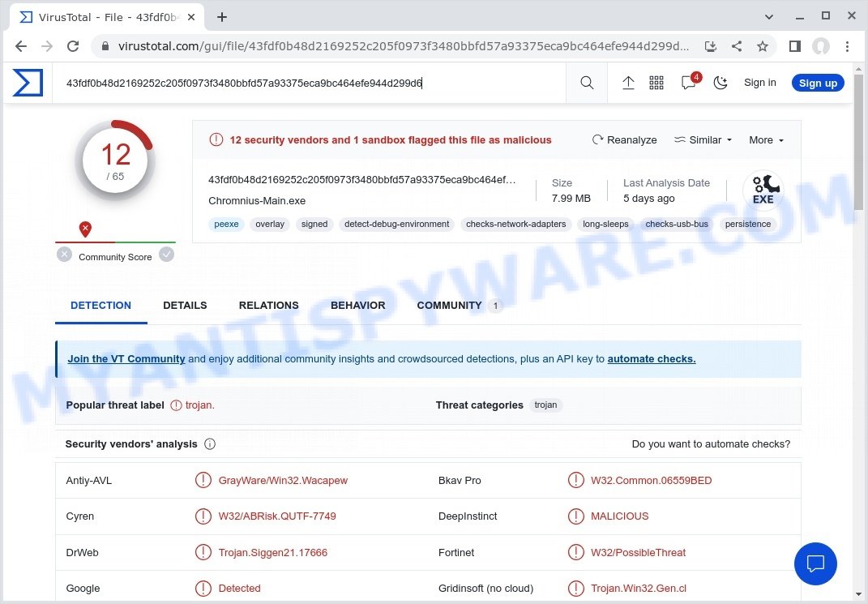868x604 pixels.
Task: Click the persistence tag
Action: click(x=748, y=225)
